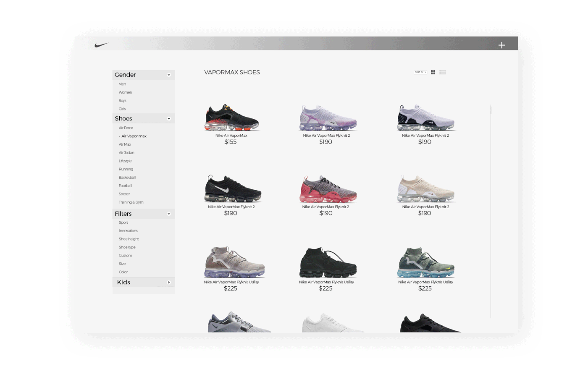Select the all-black Flyknit Utility shoe image

[328, 262]
